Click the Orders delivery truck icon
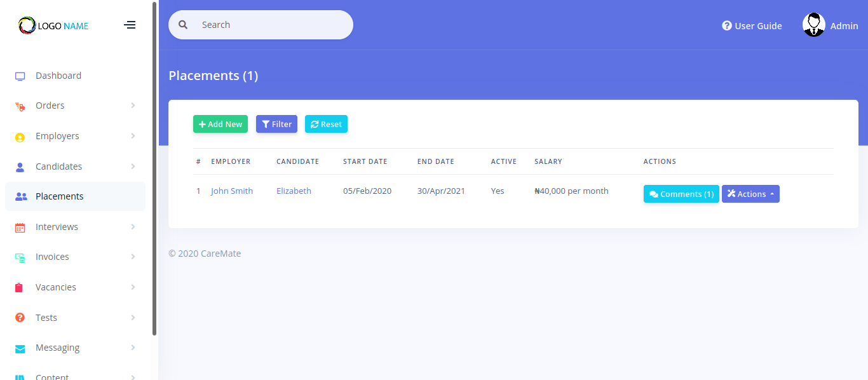 (20, 106)
